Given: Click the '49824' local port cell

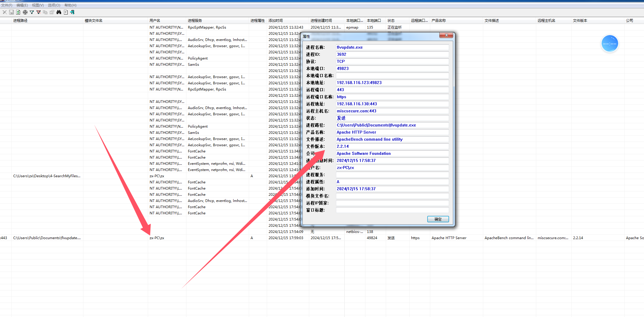Looking at the screenshot, I should coord(372,238).
